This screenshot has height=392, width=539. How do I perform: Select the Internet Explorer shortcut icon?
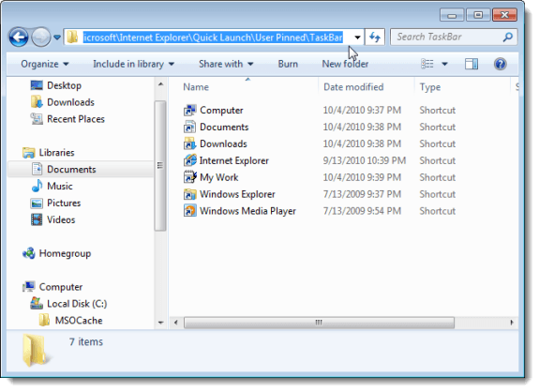coord(189,160)
